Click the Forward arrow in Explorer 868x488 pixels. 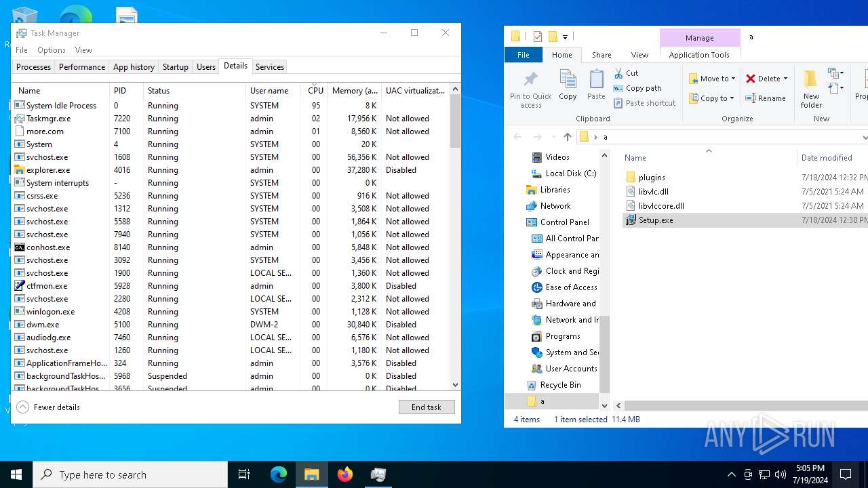tap(536, 137)
